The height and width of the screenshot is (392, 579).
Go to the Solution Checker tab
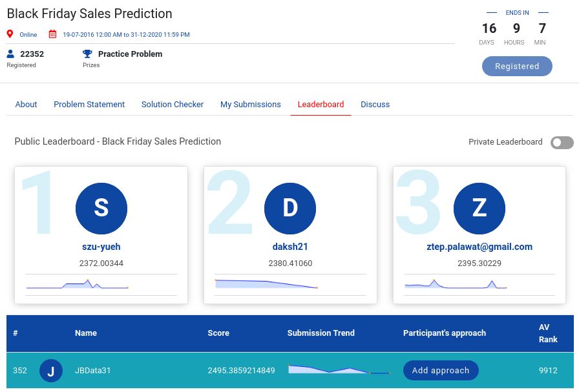(x=173, y=104)
